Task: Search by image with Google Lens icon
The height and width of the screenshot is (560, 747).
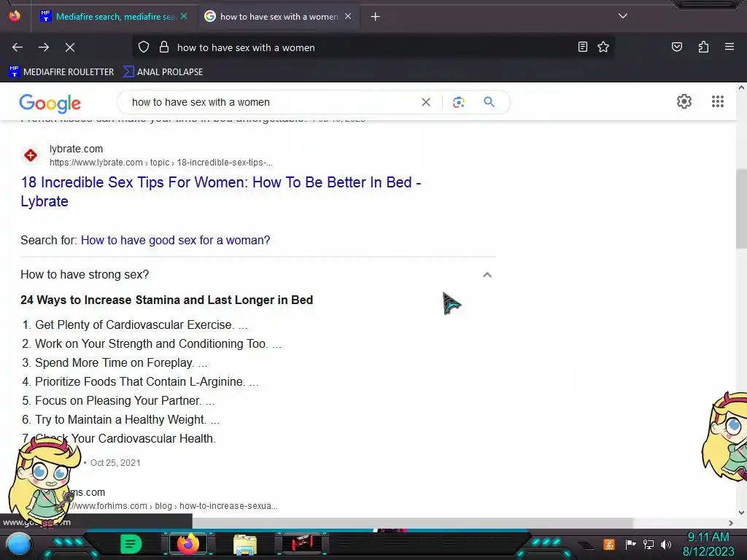Action: pyautogui.click(x=458, y=102)
